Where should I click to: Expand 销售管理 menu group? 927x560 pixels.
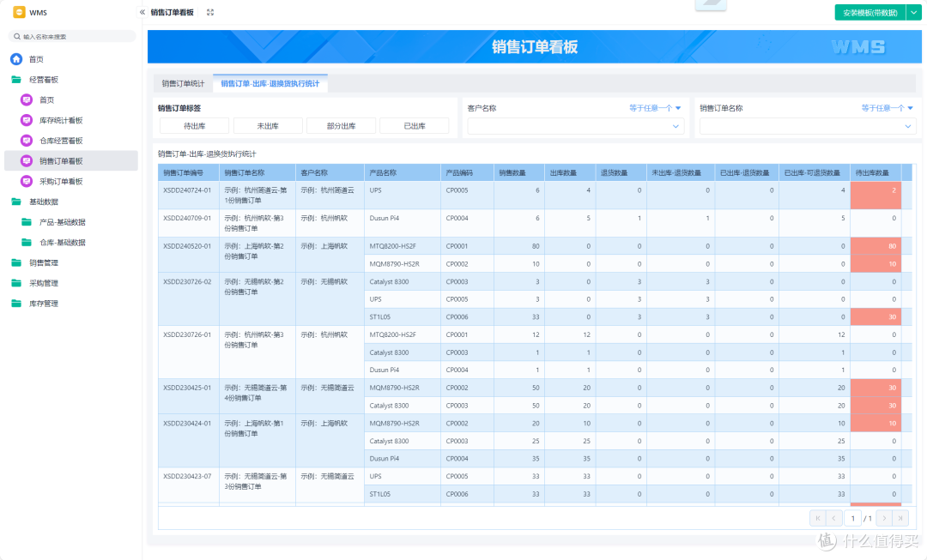point(44,263)
